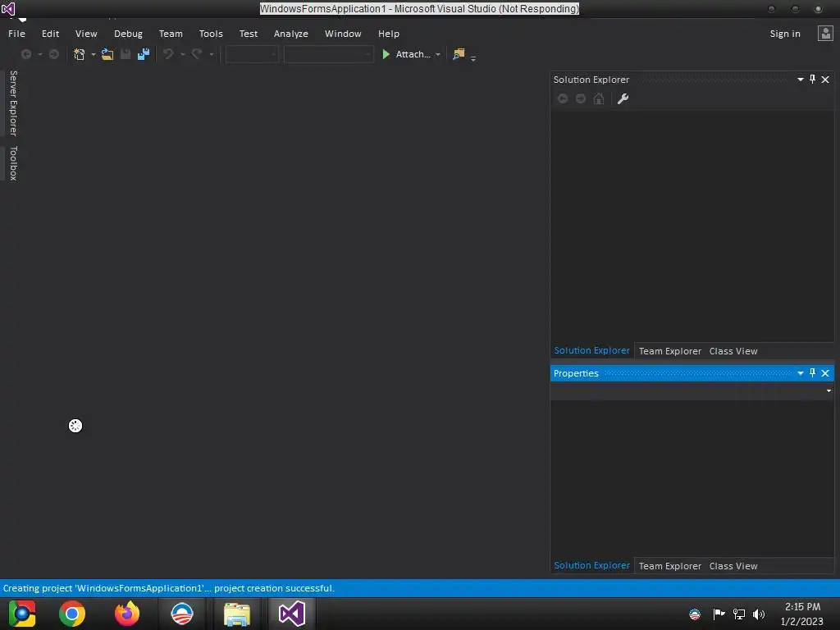Select bottom Class View tab under Properties
The height and width of the screenshot is (630, 840).
(733, 566)
